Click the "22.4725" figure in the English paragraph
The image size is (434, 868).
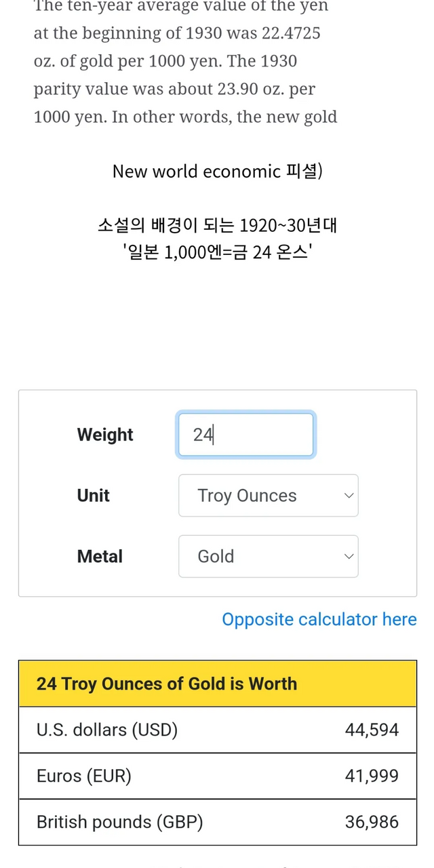[291, 33]
